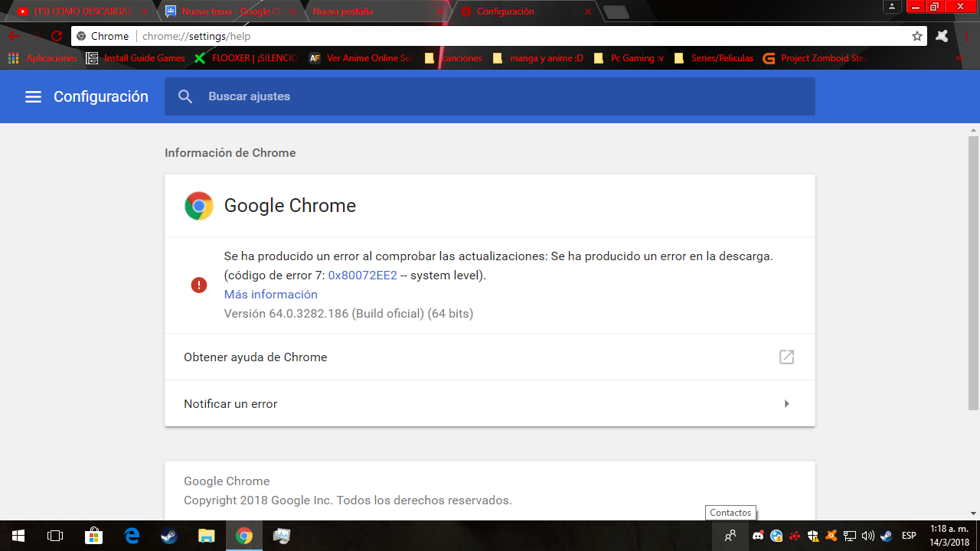Open Task View from the taskbar
Viewport: 980px width, 551px height.
[55, 536]
